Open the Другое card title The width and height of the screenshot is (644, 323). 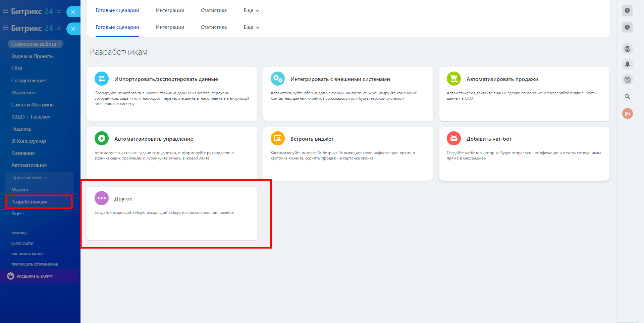tap(123, 199)
